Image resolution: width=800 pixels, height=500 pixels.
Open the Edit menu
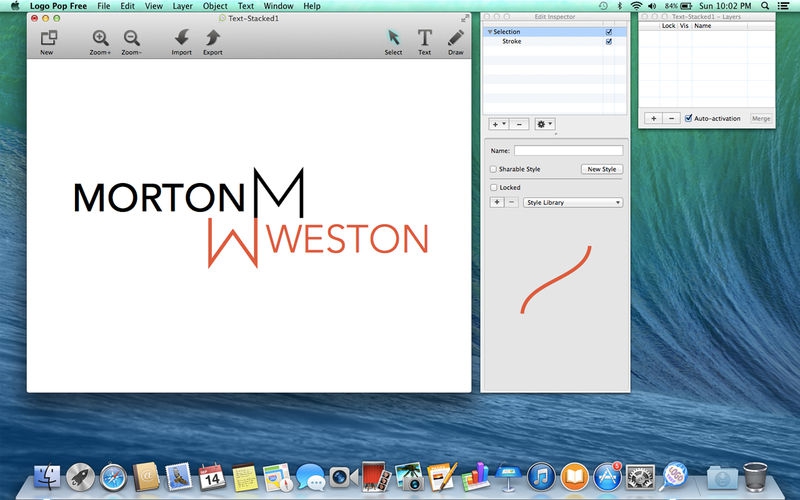(128, 6)
